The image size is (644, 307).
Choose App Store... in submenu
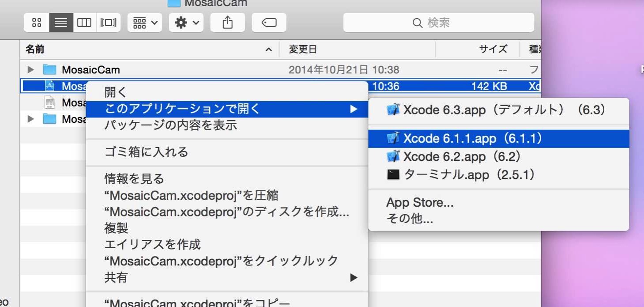[x=499, y=203]
